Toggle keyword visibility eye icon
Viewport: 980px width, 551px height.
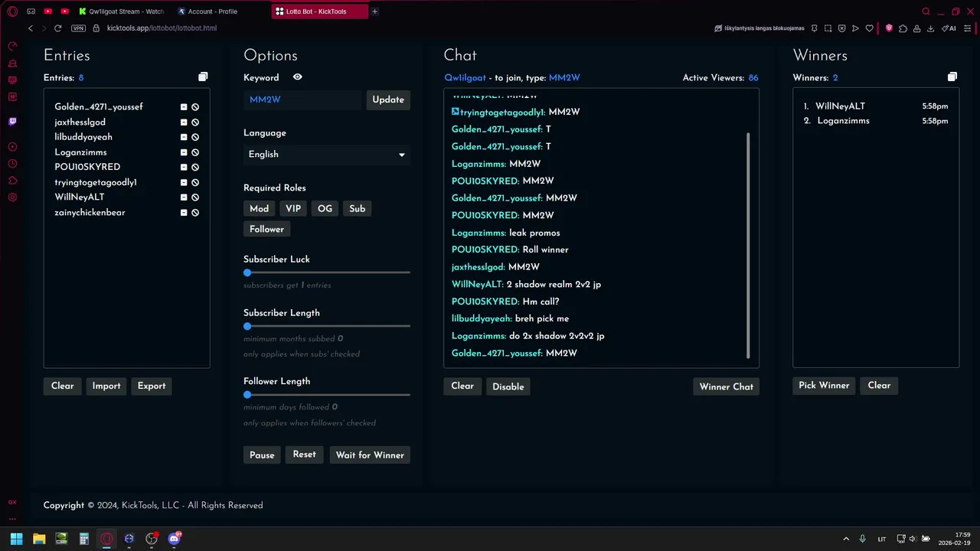click(298, 77)
